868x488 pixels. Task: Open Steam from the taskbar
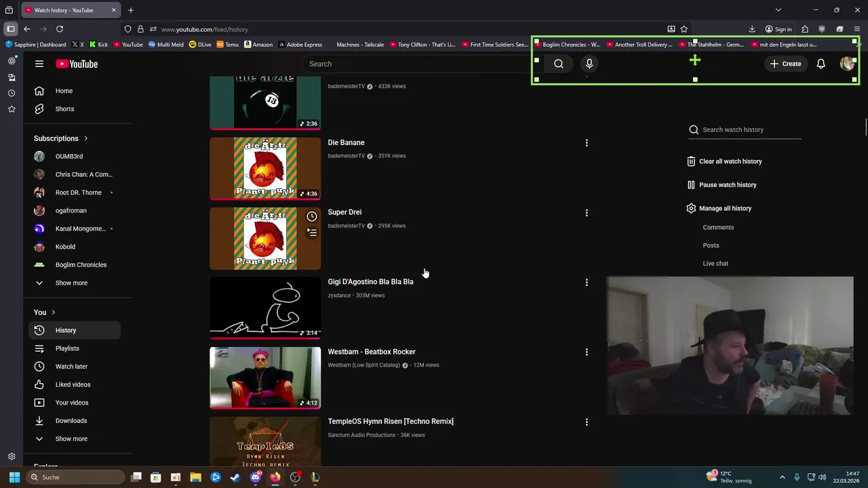point(235,477)
